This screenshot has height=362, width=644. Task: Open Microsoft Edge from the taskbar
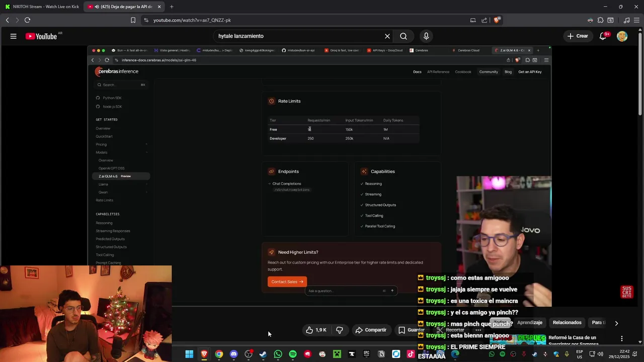(455, 354)
